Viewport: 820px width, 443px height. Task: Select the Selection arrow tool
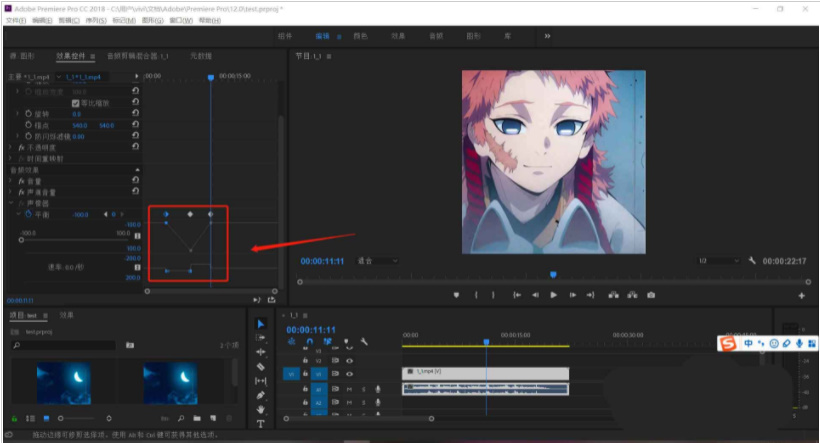tap(261, 324)
